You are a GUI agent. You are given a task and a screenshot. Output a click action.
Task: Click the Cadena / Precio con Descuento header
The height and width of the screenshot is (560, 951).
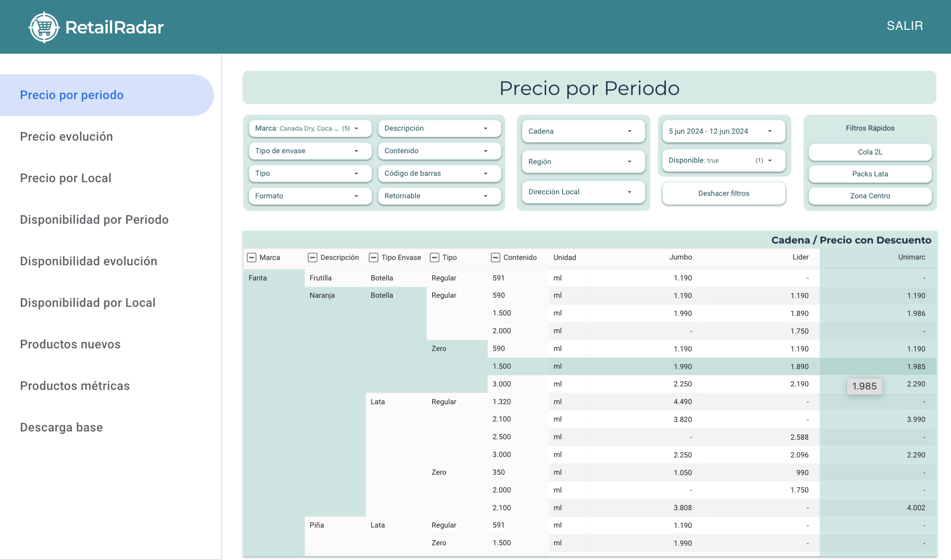[851, 240]
